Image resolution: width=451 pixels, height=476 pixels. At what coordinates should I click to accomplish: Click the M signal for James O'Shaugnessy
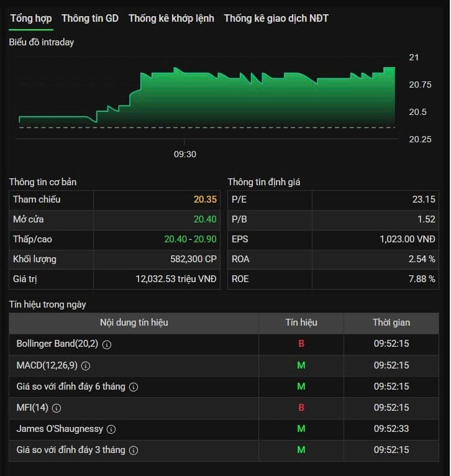(x=301, y=429)
